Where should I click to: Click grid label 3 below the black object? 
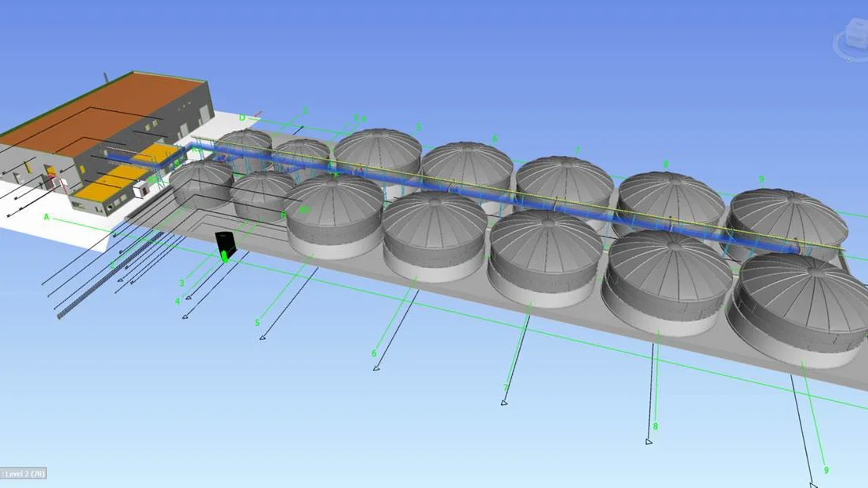(x=182, y=283)
